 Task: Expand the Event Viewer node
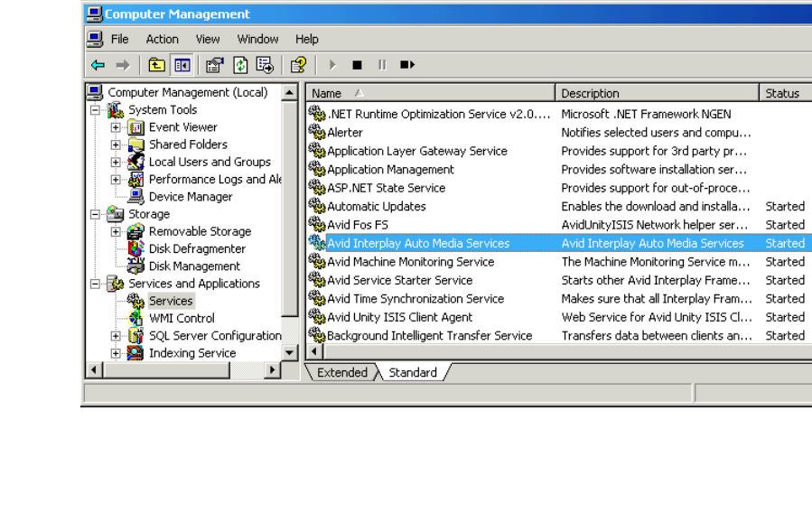click(x=116, y=127)
